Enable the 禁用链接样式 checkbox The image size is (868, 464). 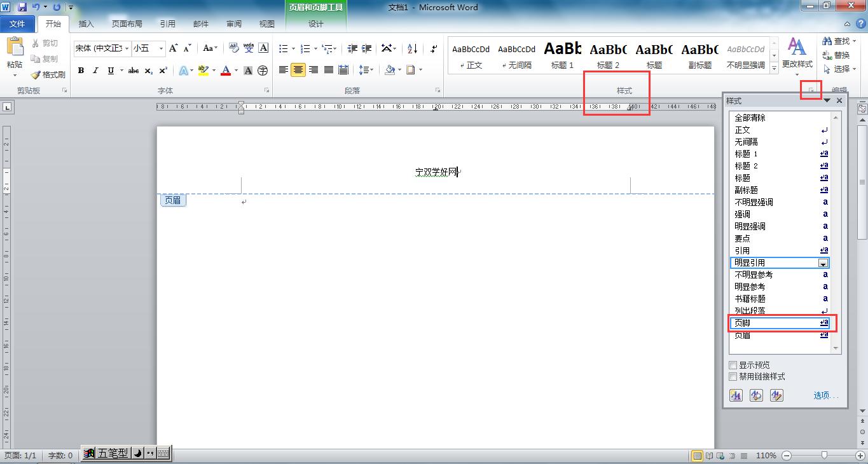[733, 376]
